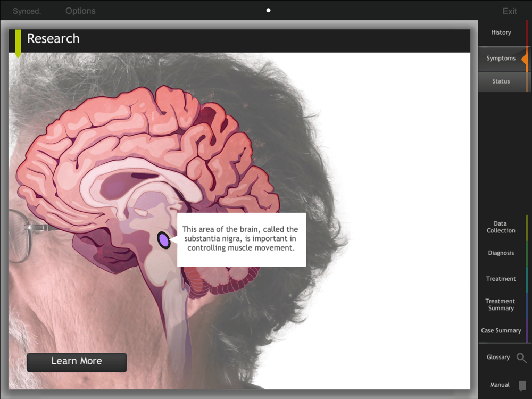Image resolution: width=532 pixels, height=399 pixels.
Task: Click the Research heading title
Action: pyautogui.click(x=53, y=39)
